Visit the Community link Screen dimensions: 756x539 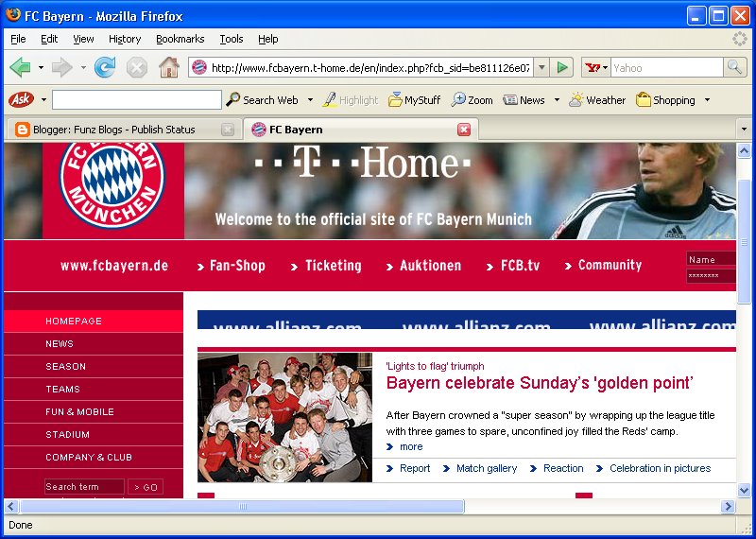pos(604,266)
